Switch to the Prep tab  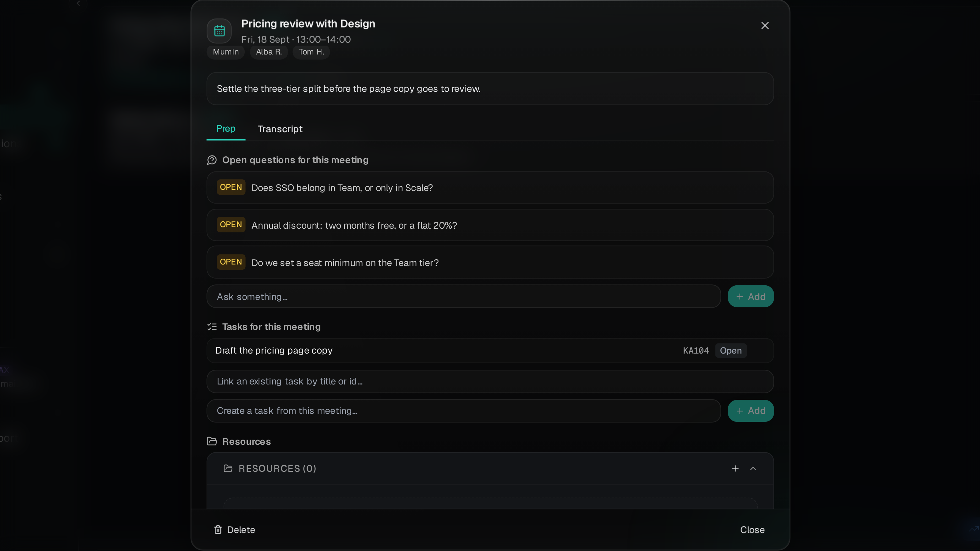(x=226, y=129)
